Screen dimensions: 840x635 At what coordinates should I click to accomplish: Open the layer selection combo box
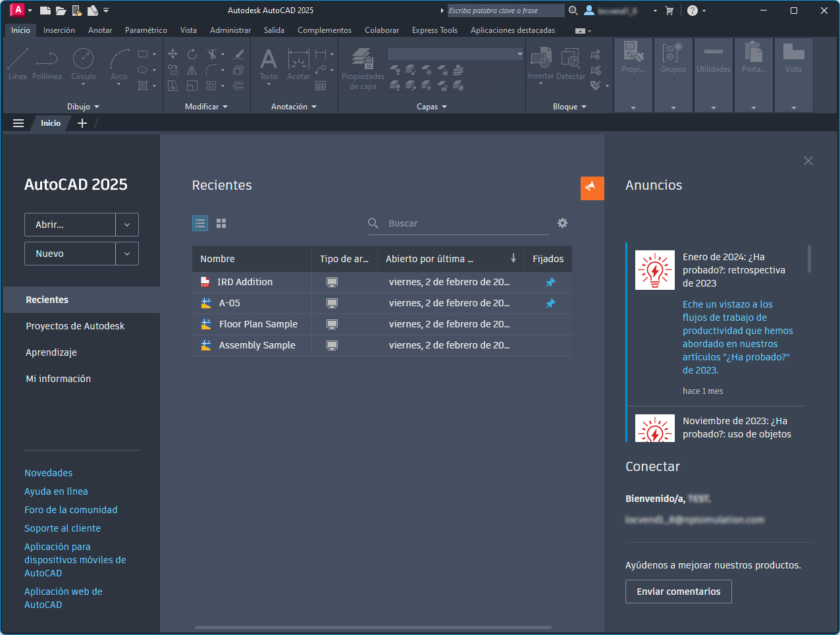(x=456, y=54)
